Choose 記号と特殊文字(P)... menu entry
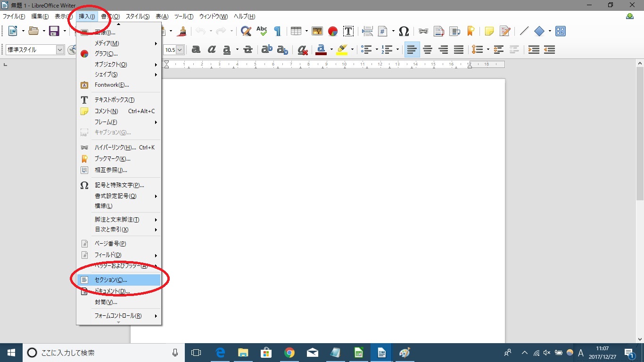This screenshot has height=362, width=644. pyautogui.click(x=119, y=185)
